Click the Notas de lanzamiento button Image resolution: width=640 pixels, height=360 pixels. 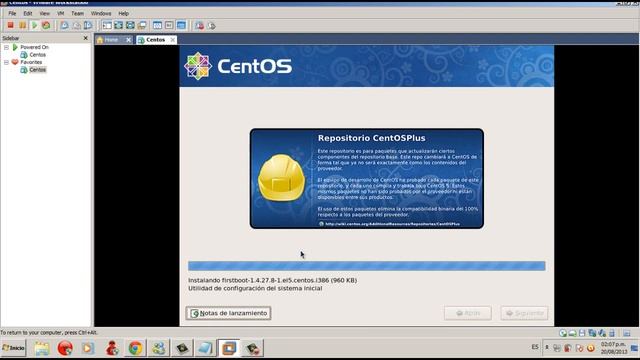[229, 313]
